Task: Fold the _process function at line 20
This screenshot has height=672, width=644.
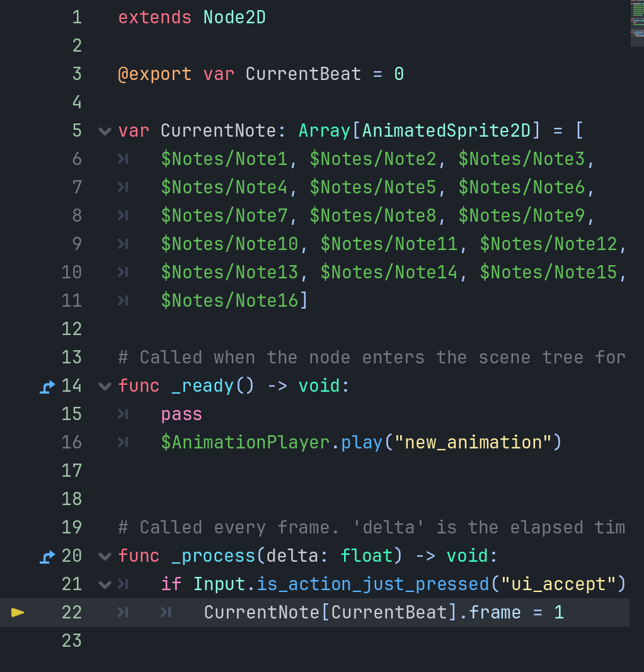Action: pos(105,557)
